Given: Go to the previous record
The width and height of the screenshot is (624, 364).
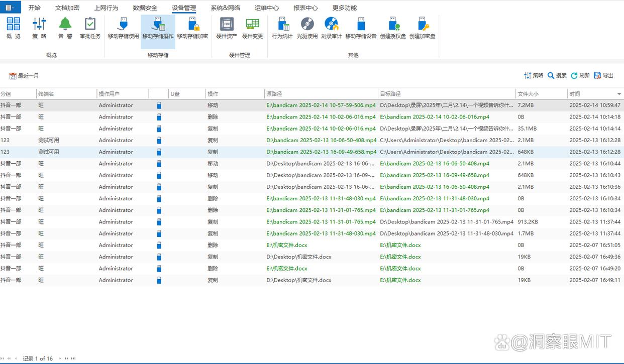Looking at the screenshot, I should pos(16,358).
